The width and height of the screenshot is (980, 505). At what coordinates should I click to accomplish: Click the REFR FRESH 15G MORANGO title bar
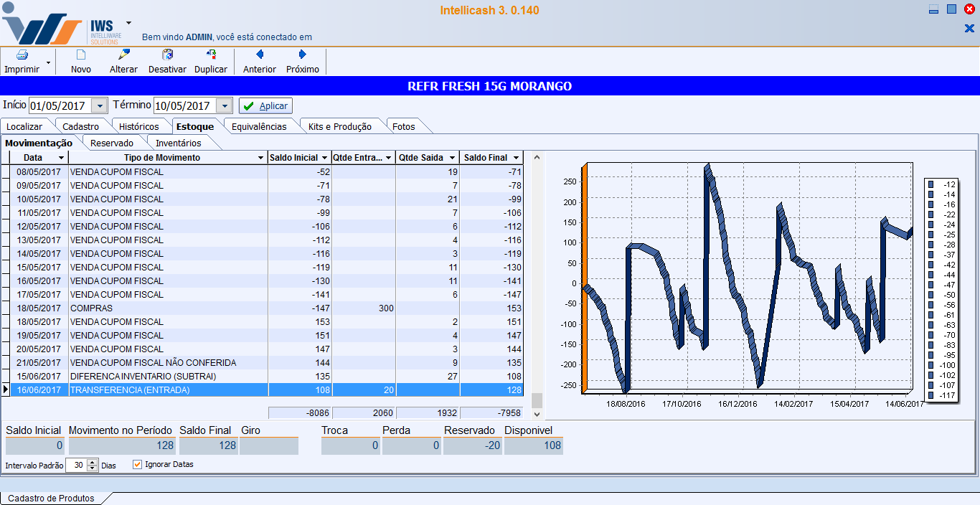coord(490,86)
